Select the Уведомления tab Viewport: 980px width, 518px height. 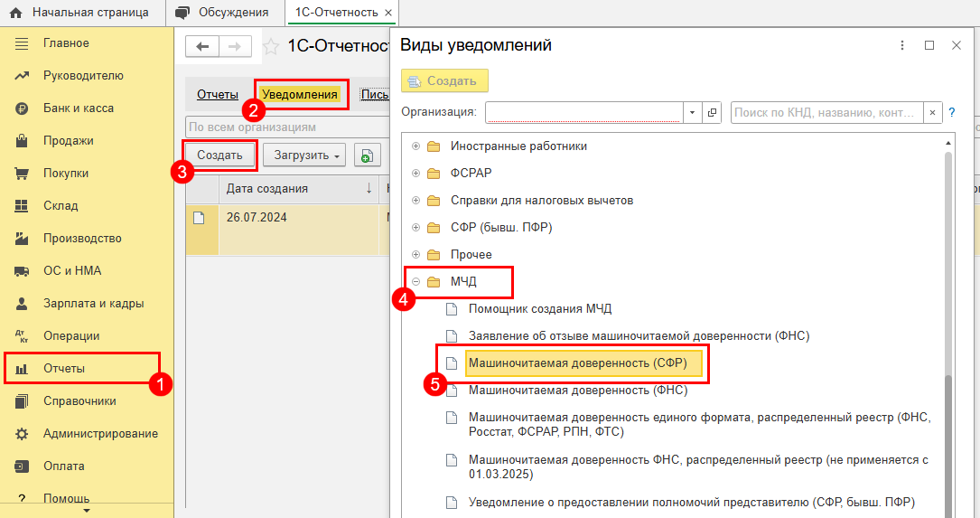299,94
